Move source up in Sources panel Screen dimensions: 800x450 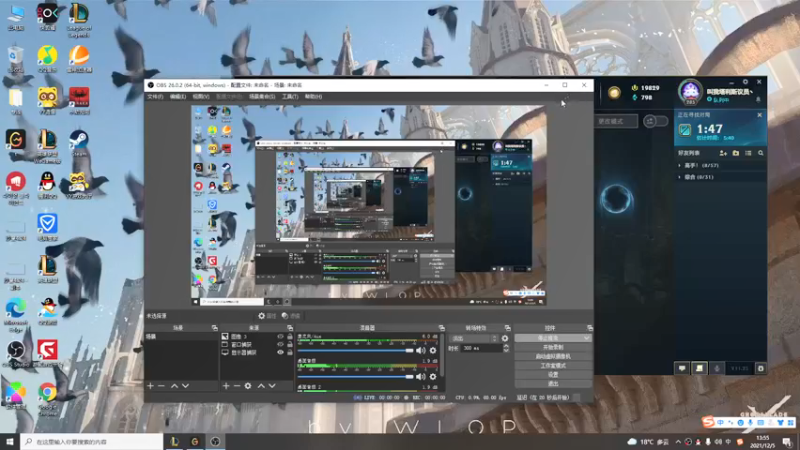point(261,386)
